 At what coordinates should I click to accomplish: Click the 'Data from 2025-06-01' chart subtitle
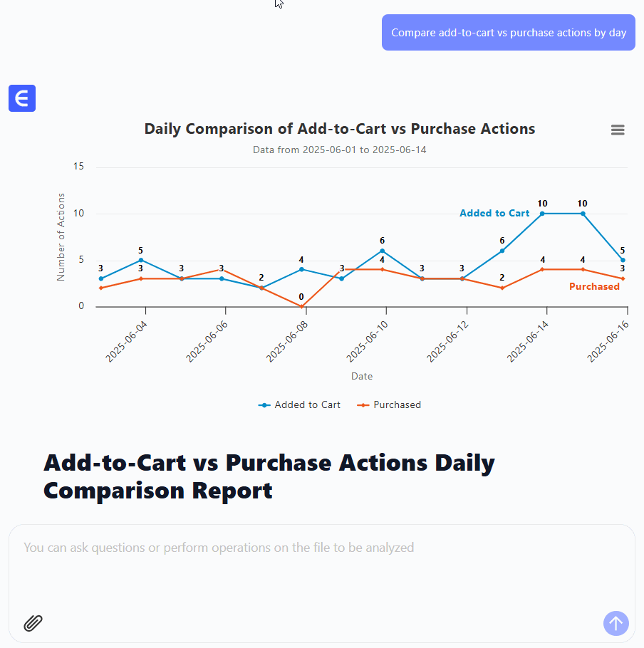pyautogui.click(x=339, y=150)
